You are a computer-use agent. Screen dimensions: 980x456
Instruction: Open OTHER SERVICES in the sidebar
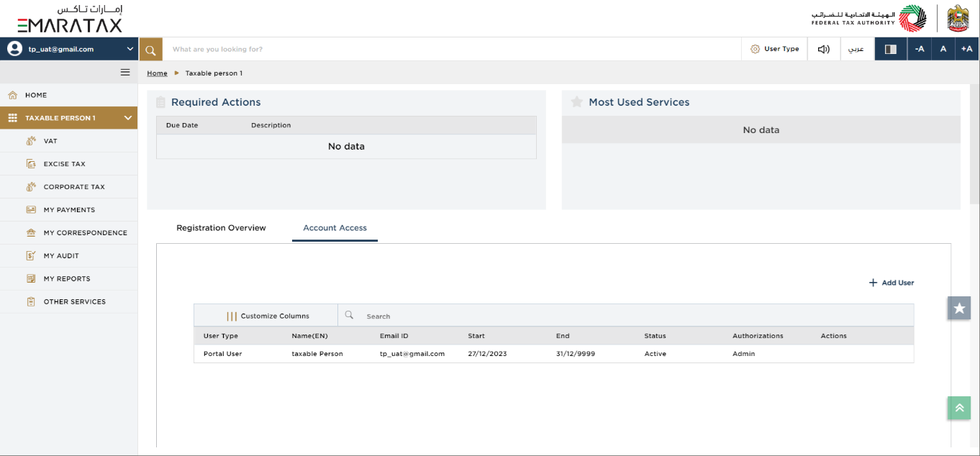[x=68, y=302]
